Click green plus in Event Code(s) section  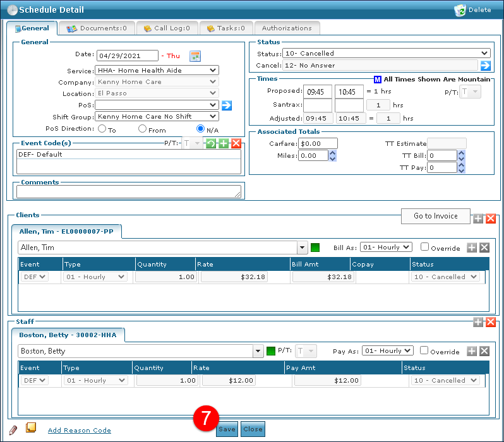[224, 143]
